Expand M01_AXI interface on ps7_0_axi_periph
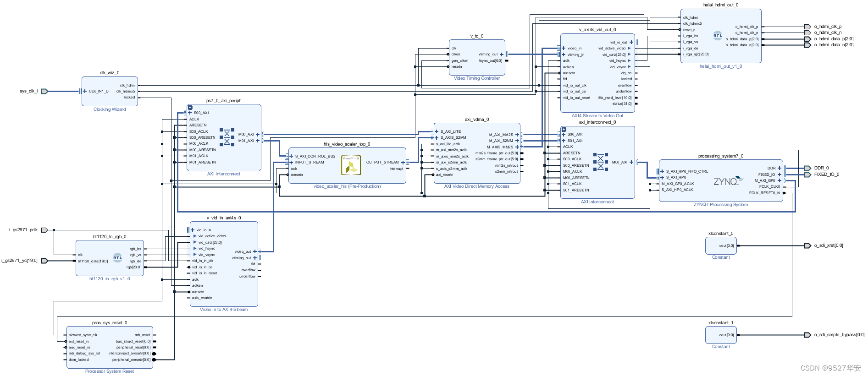 258,141
